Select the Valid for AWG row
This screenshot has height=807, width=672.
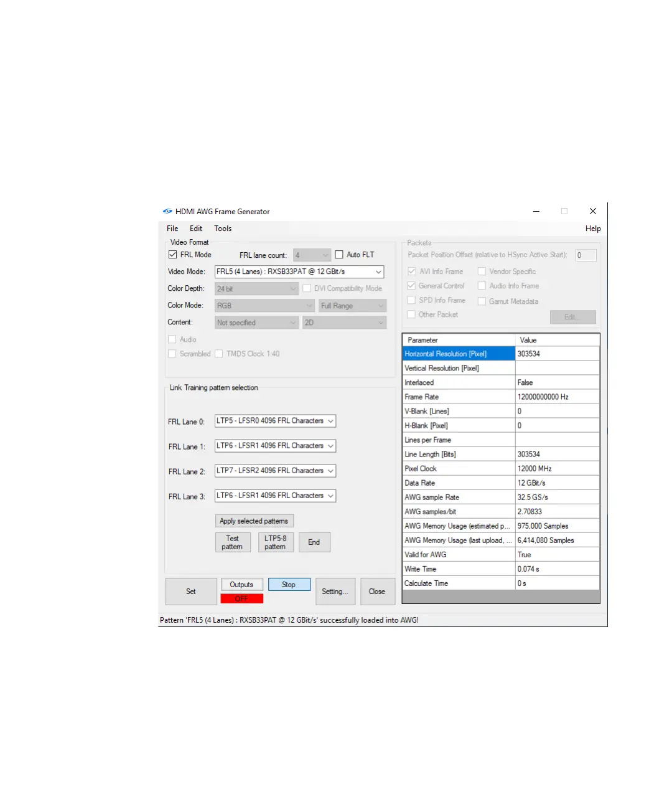point(501,554)
